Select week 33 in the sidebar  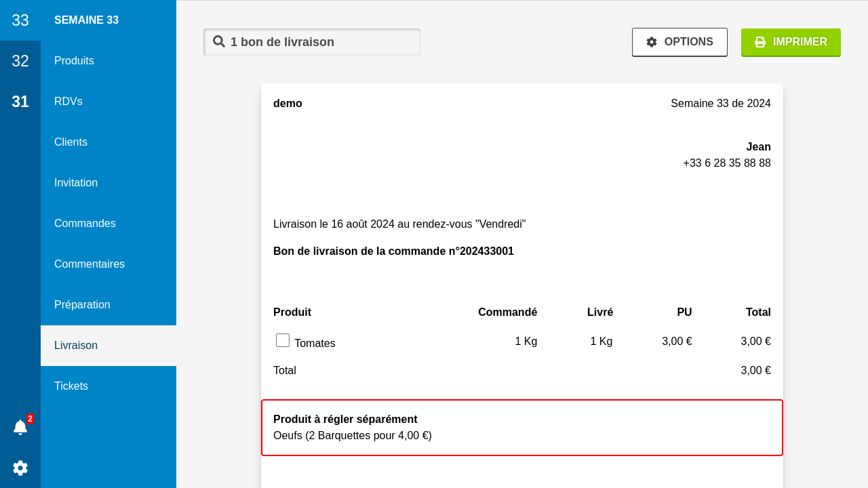[x=20, y=20]
